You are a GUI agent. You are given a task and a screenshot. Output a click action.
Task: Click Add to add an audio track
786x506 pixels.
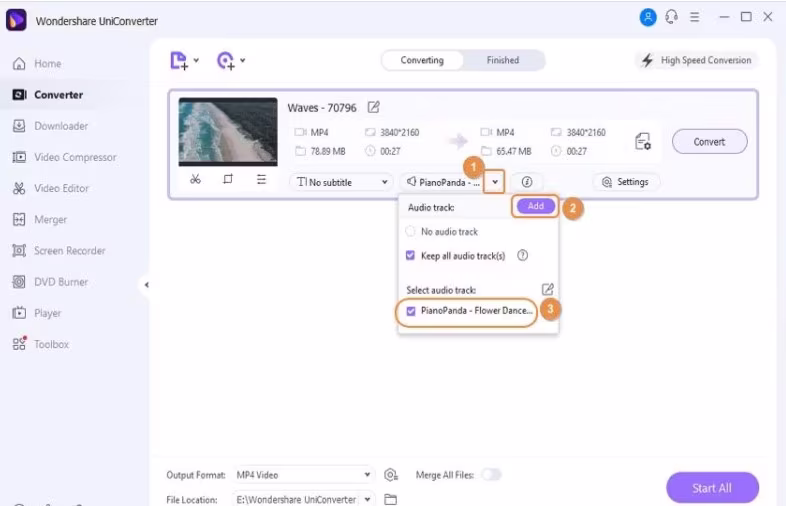tap(535, 206)
